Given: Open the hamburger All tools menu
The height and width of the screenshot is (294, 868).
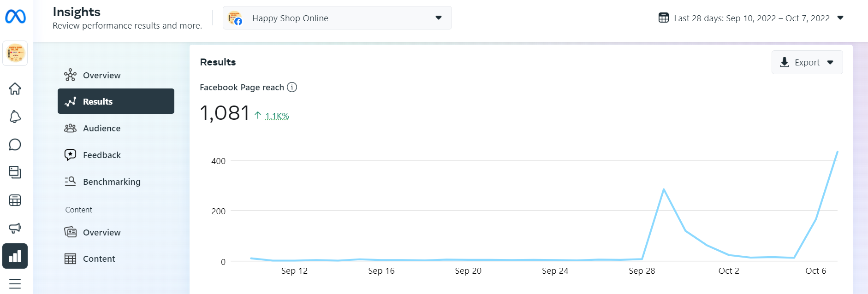Looking at the screenshot, I should click(x=15, y=284).
